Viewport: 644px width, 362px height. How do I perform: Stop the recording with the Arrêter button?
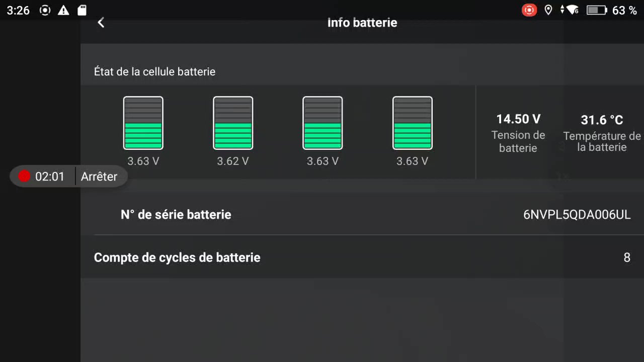point(99,176)
